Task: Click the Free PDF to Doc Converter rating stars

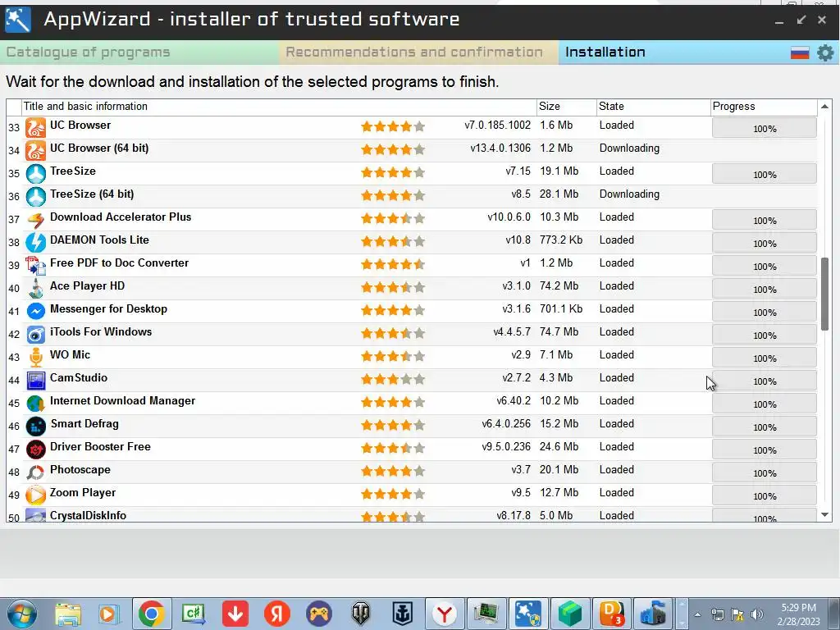Action: click(393, 264)
